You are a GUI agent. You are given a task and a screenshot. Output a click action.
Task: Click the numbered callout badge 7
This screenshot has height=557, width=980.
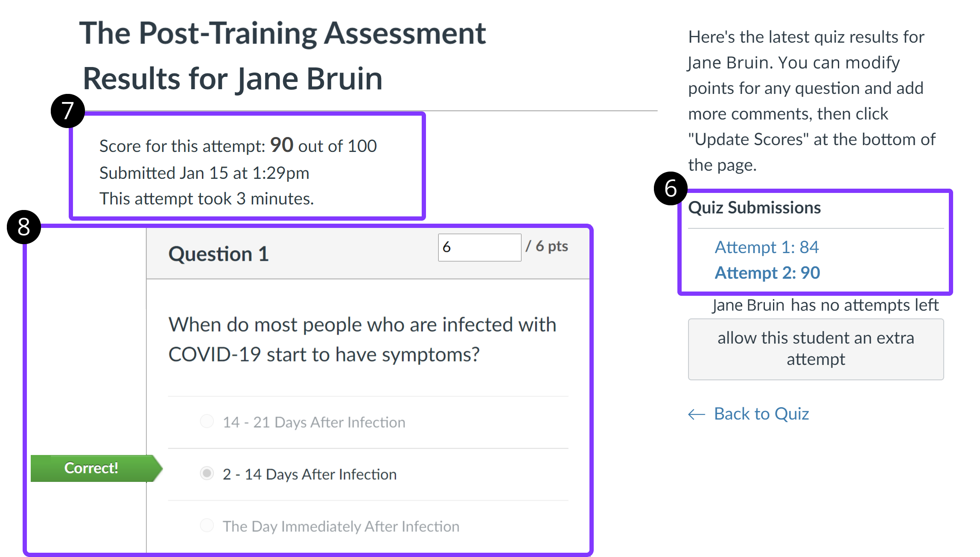point(67,111)
